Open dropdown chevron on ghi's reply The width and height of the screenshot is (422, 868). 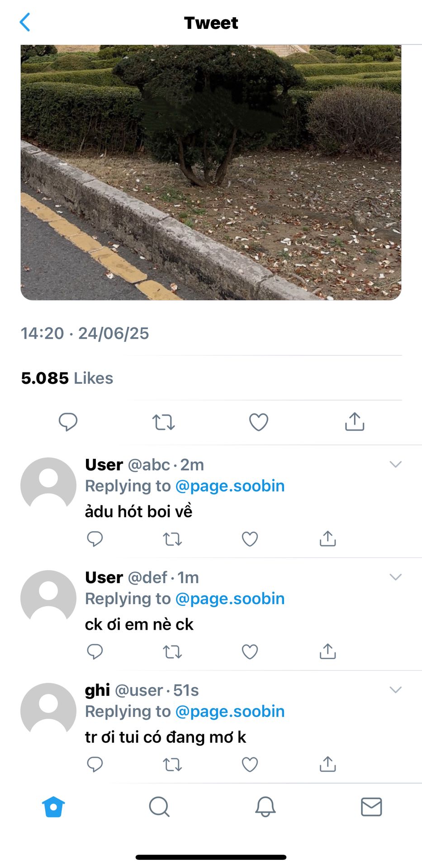click(x=396, y=690)
